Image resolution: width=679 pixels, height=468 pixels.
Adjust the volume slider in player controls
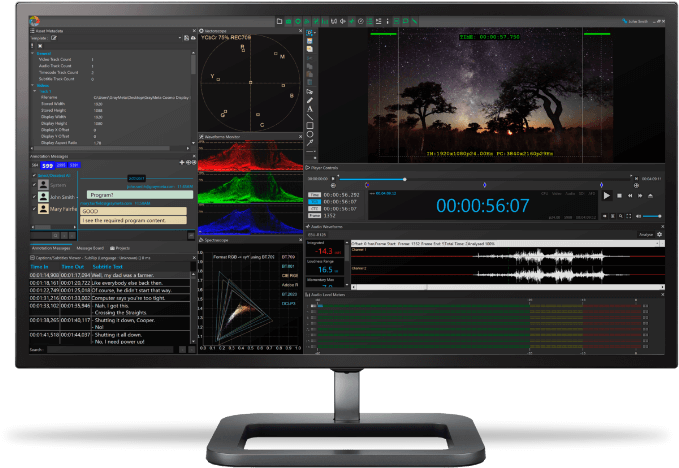tap(652, 216)
